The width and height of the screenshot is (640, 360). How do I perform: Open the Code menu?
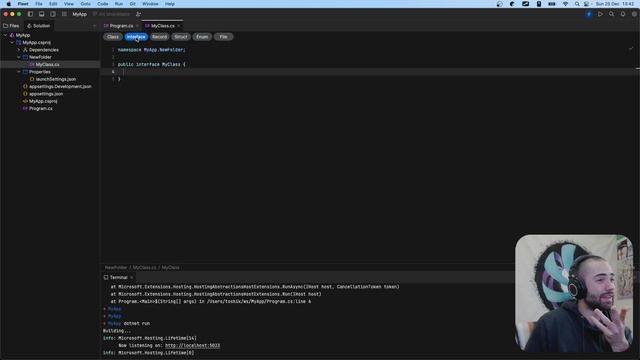pos(103,4)
